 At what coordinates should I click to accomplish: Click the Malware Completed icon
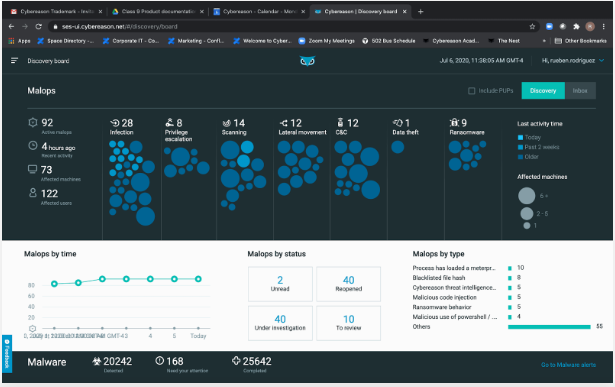pos(236,361)
